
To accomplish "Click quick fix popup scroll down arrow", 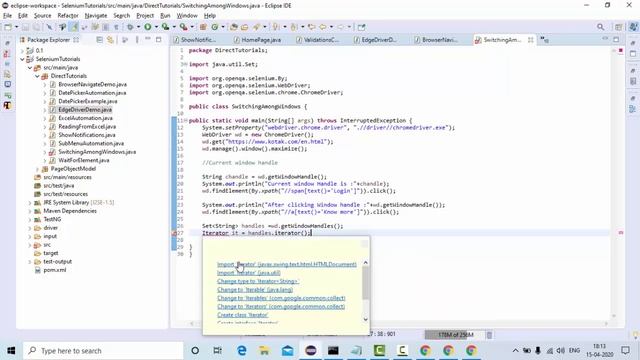I will [365, 319].
